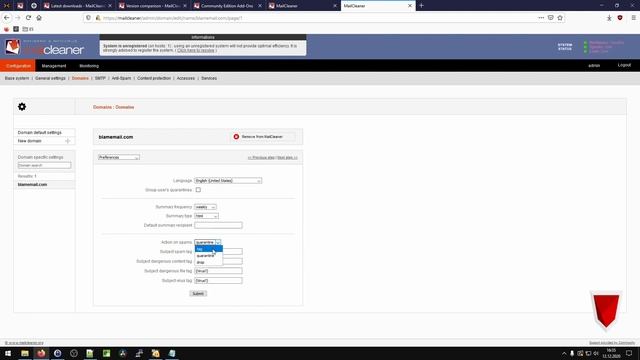Open the Windows Start menu
Viewport: 640px width, 360px height.
8,353
